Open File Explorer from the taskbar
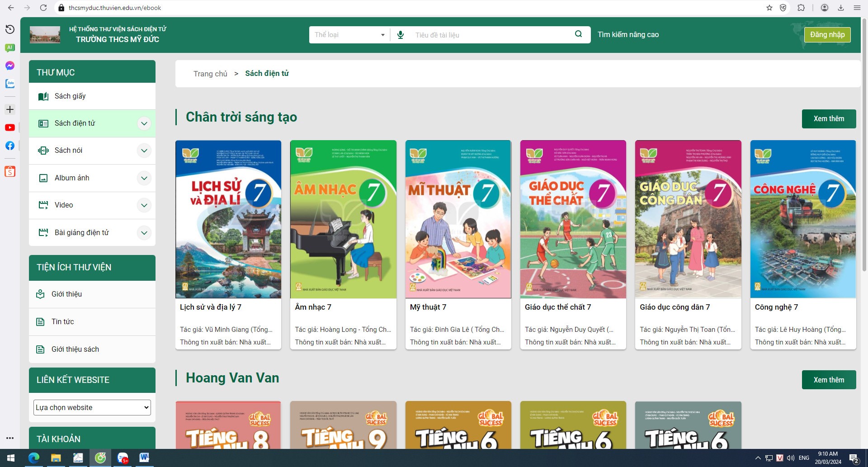Screen dimensions: 868x467 coord(56,458)
